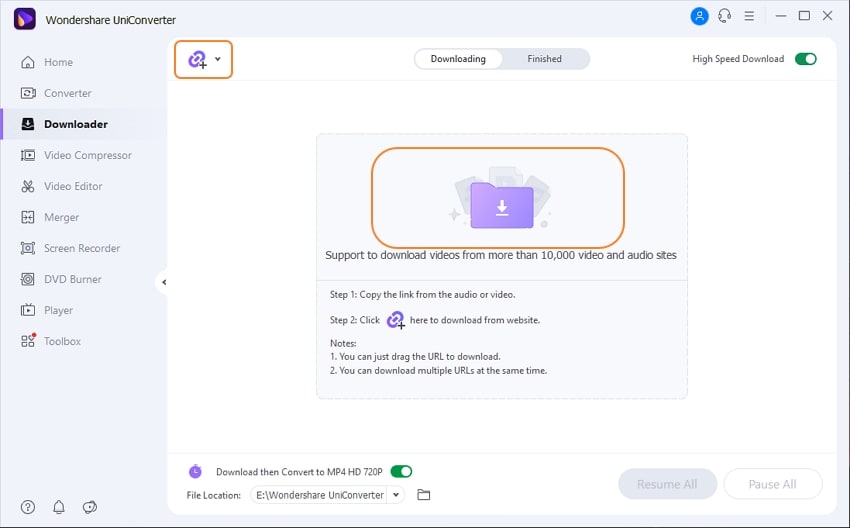Click the Video Compressor icon

coord(28,155)
